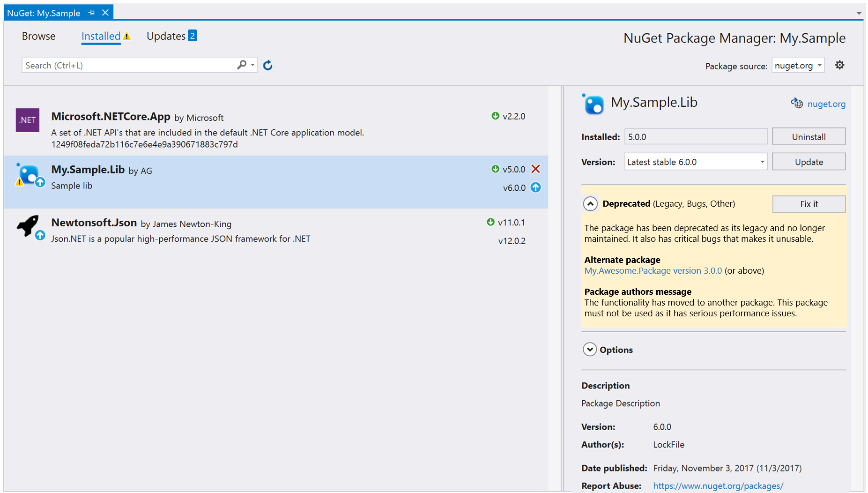Open NuGet settings via the gear icon

coord(840,65)
